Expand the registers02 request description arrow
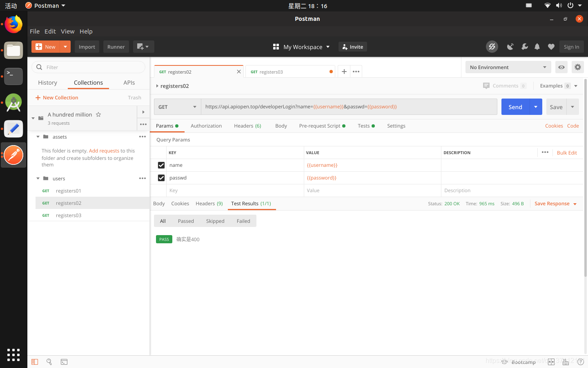 [x=157, y=86]
